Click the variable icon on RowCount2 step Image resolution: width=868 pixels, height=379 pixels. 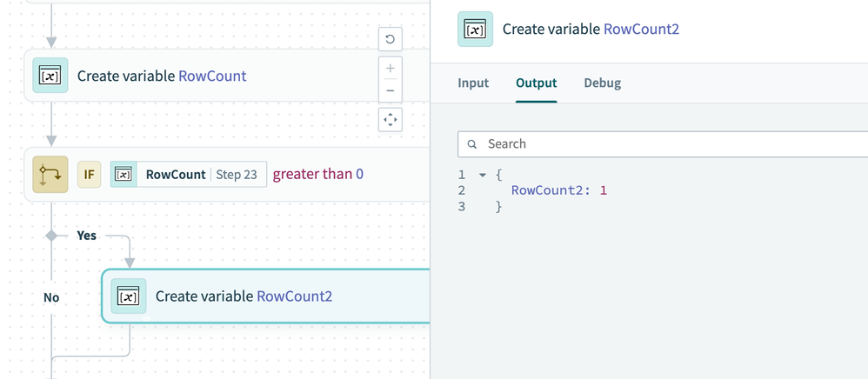128,296
